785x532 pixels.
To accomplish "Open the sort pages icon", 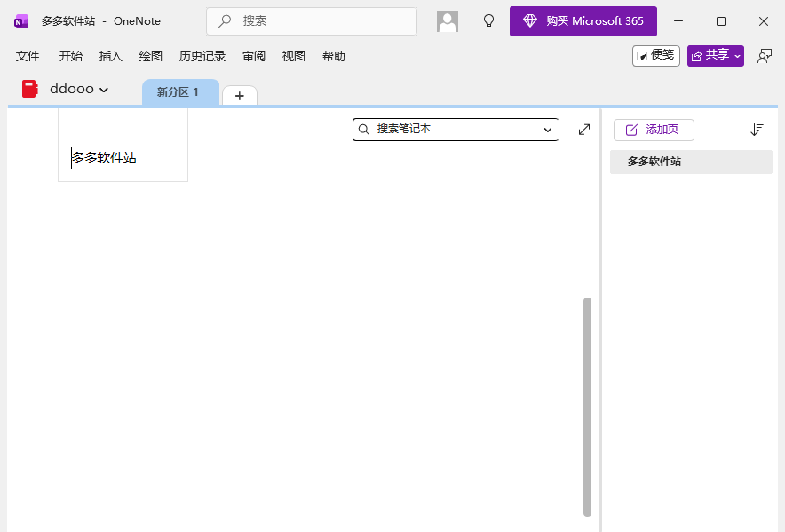I will tap(757, 130).
